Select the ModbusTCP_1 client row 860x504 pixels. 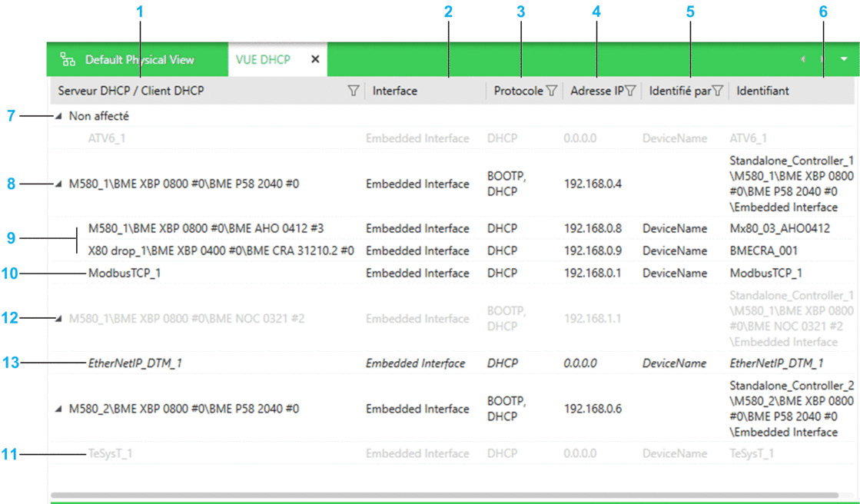tap(125, 274)
